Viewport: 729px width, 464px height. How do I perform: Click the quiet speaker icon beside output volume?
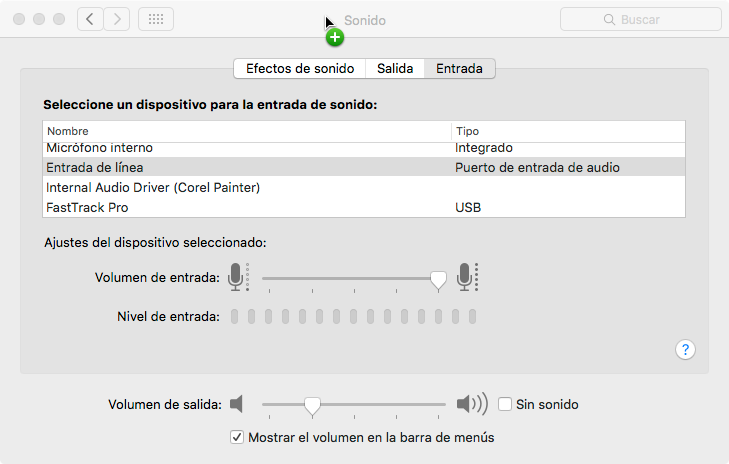(236, 404)
